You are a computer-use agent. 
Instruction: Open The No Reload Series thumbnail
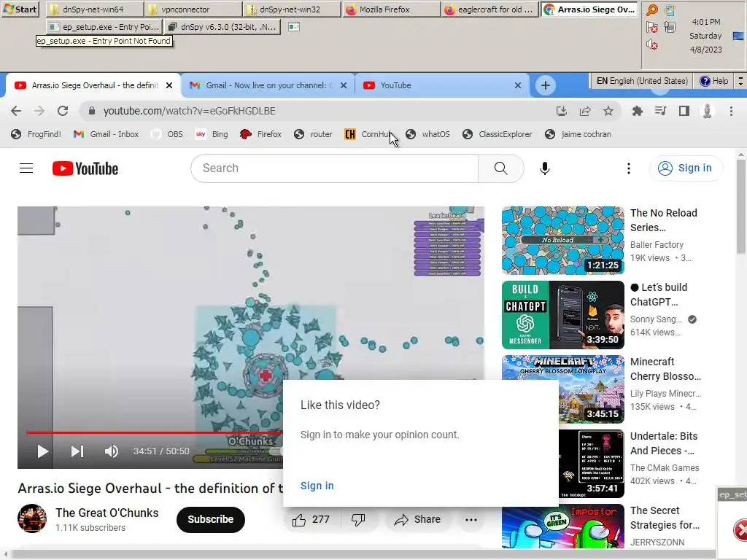[562, 241]
